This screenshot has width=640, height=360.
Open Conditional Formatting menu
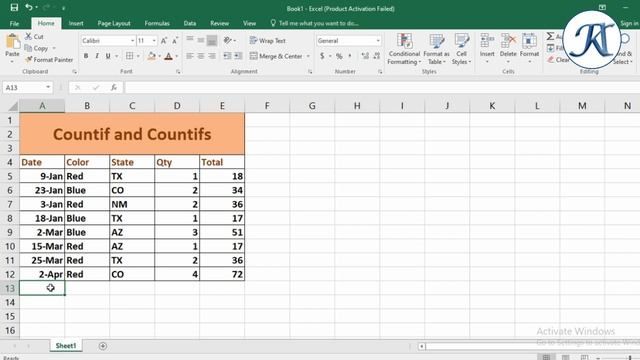404,49
